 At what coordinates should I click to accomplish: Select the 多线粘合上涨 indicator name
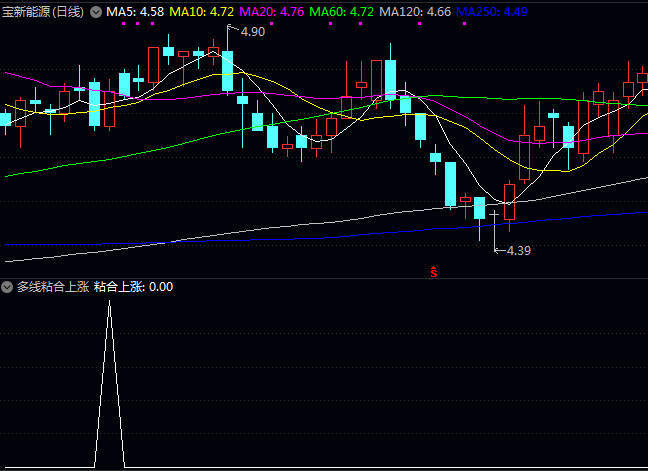[52, 287]
